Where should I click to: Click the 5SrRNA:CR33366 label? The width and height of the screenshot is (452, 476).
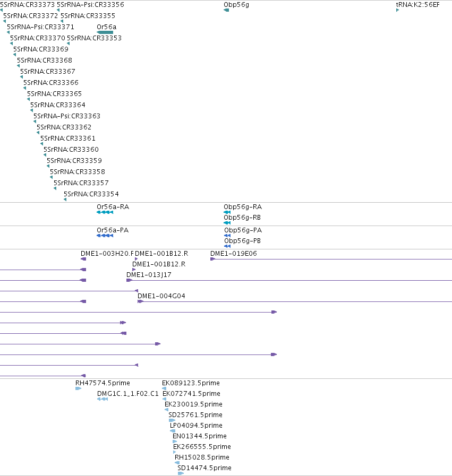tap(51, 83)
